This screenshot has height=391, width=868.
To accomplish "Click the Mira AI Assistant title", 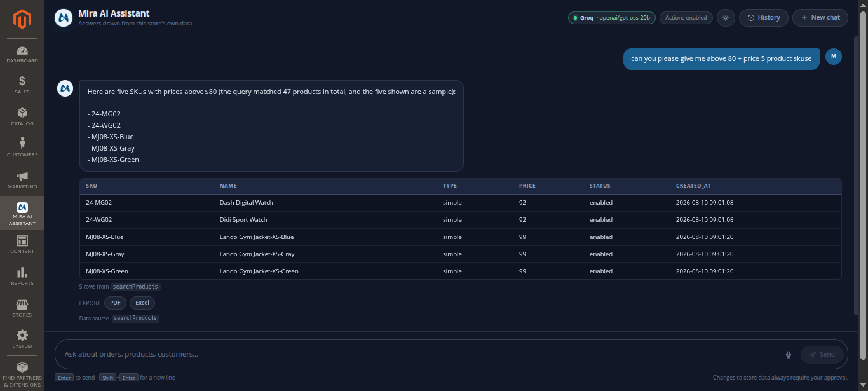I will [x=114, y=13].
